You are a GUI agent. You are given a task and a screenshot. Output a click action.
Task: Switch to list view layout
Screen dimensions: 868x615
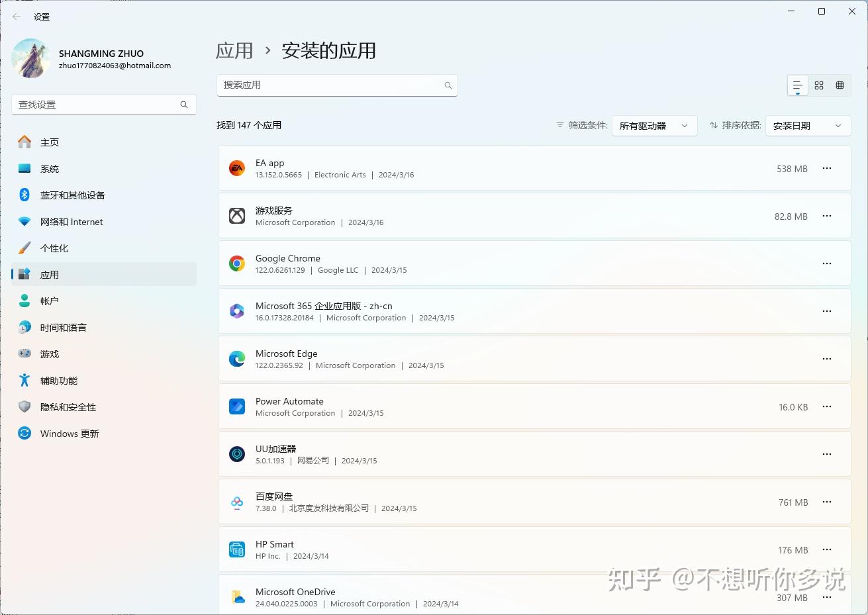(798, 85)
